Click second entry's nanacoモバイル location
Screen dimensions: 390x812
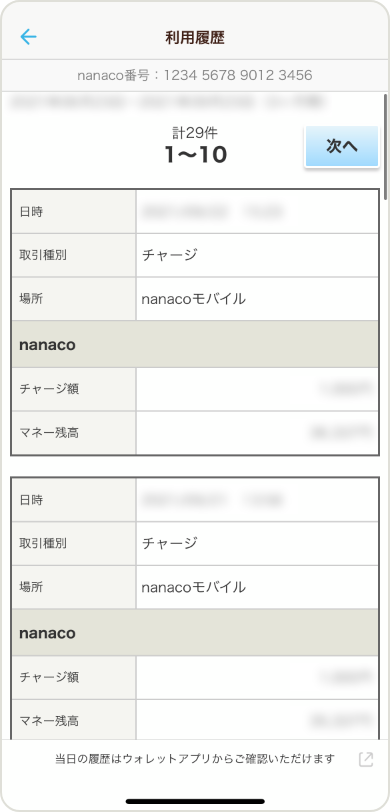[194, 587]
